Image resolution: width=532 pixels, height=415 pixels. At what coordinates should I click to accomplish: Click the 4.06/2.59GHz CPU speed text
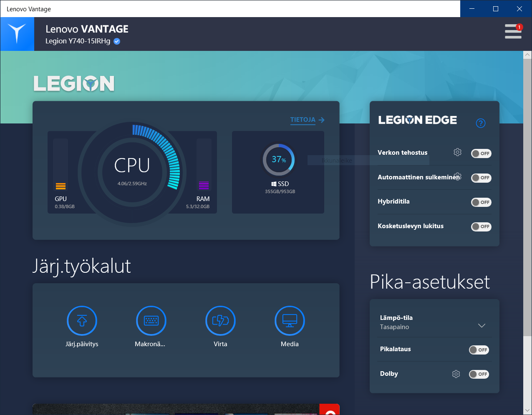132,184
